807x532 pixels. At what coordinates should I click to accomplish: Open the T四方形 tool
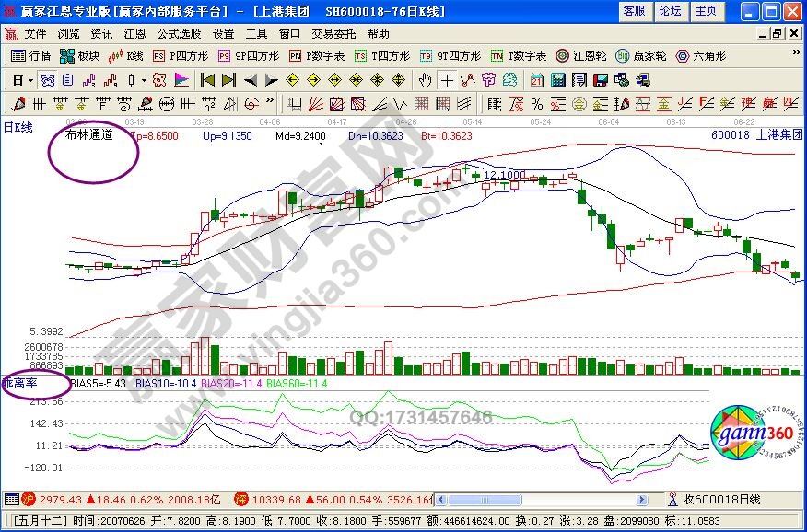pos(382,56)
